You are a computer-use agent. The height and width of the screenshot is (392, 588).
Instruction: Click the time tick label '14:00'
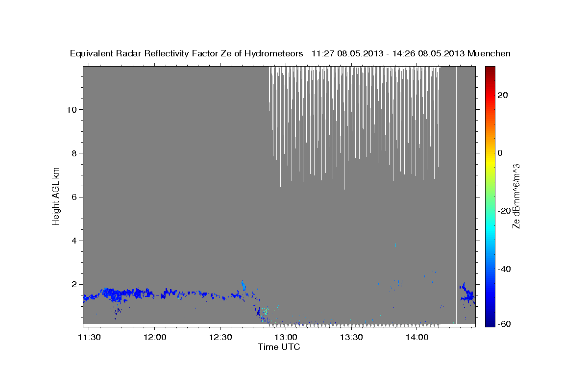(x=416, y=337)
